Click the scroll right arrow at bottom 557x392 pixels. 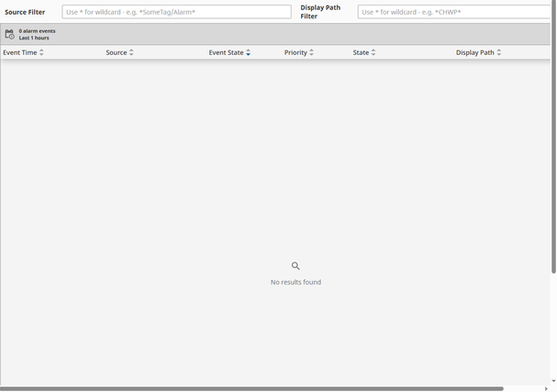pyautogui.click(x=546, y=389)
